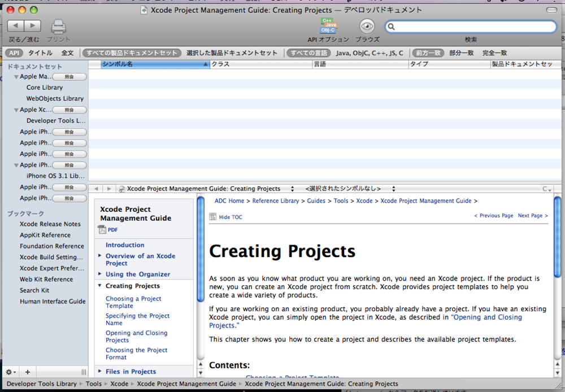Click the TOC pane vertical scrollbar thumb
This screenshot has width=565, height=392.
click(201, 249)
